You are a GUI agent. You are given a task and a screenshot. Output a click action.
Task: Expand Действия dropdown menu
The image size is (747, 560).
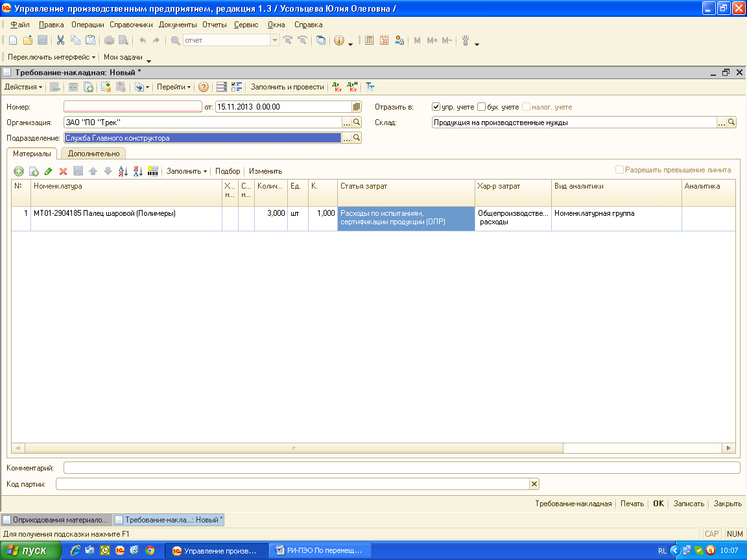pyautogui.click(x=23, y=87)
